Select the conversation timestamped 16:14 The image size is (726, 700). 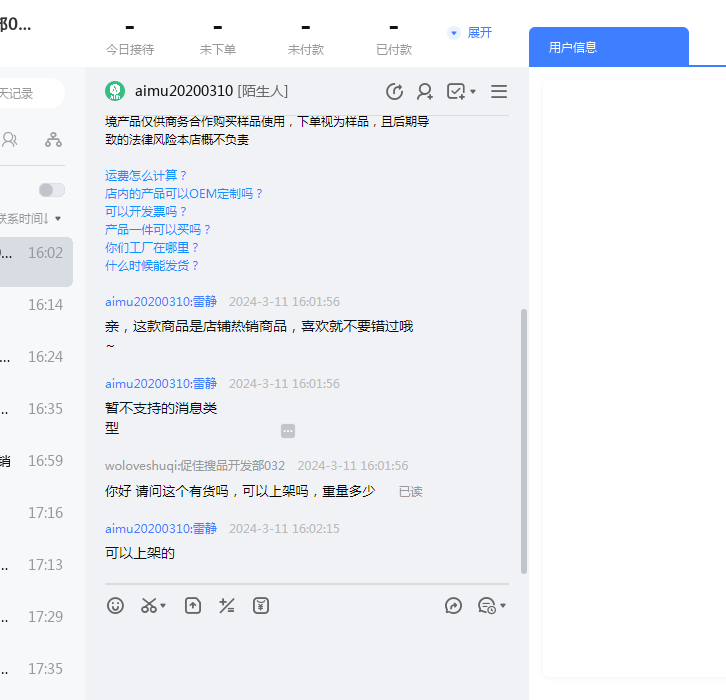pyautogui.click(x=36, y=305)
